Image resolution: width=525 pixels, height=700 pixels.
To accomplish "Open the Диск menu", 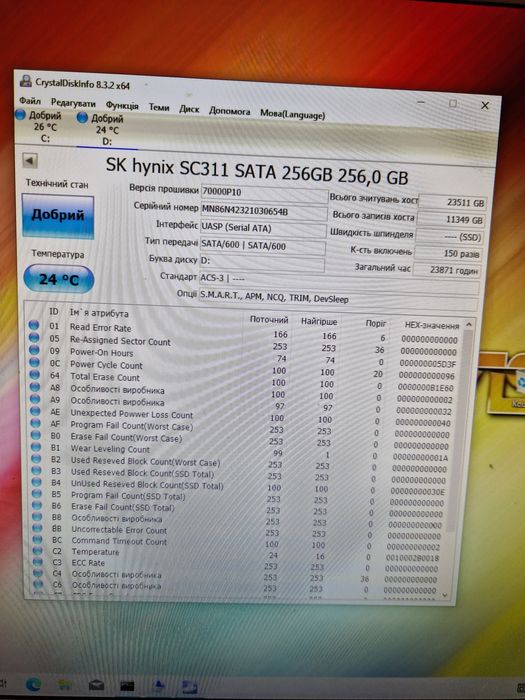I will tap(189, 109).
